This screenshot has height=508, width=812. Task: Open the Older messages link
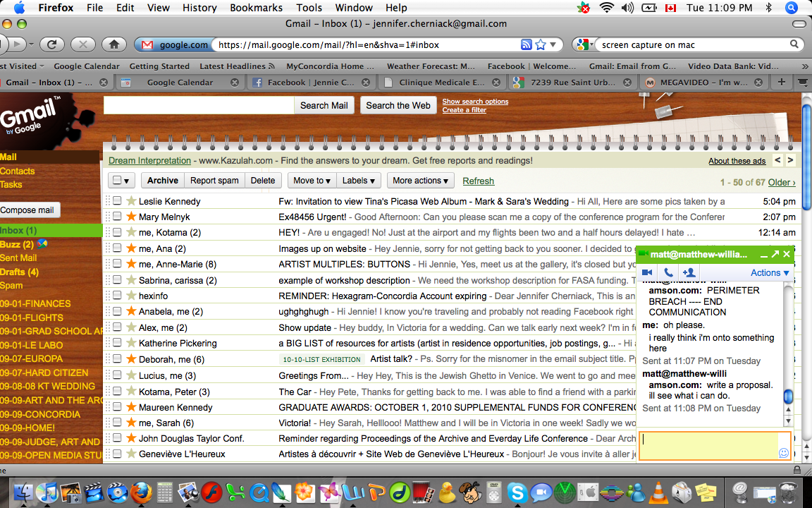(782, 183)
